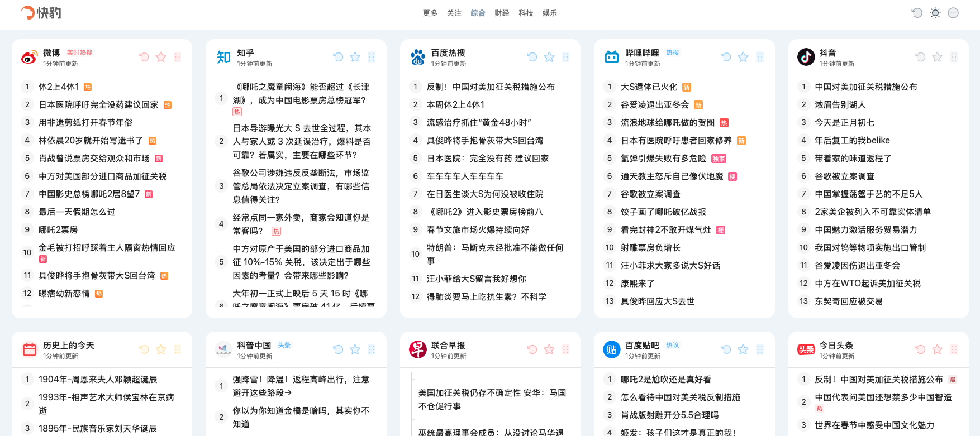Click the 头条 tag on 科普中国 card
Screen dimensions: 980x436
[284, 345]
